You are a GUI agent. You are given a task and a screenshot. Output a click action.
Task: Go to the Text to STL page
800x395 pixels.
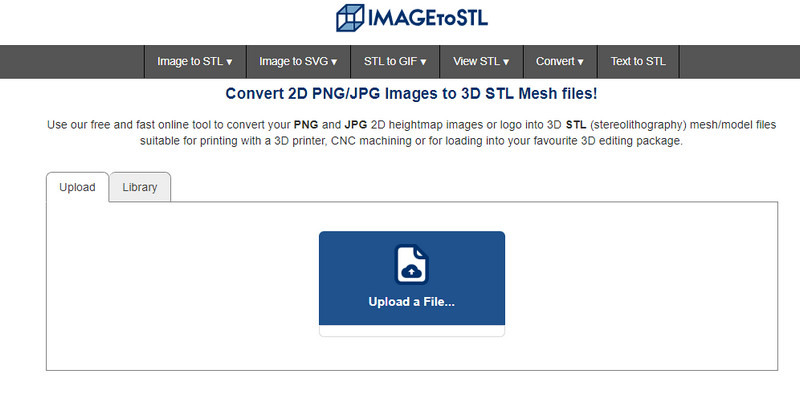[x=638, y=62]
